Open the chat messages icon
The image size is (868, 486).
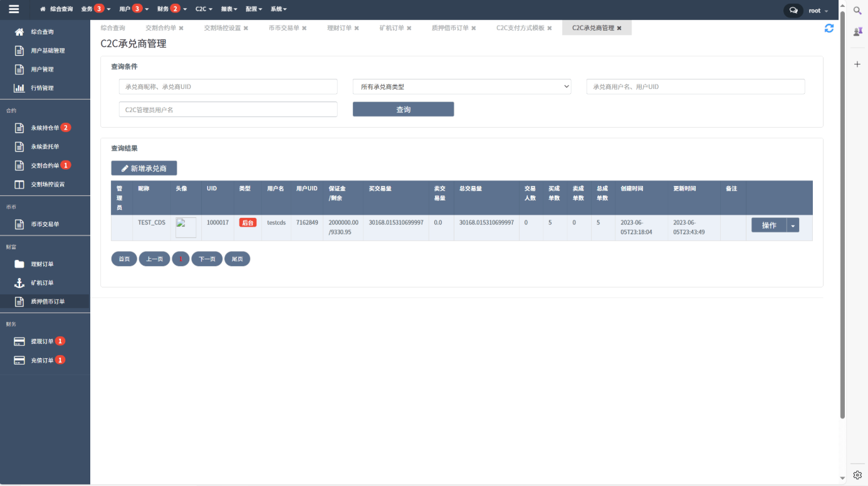click(793, 11)
